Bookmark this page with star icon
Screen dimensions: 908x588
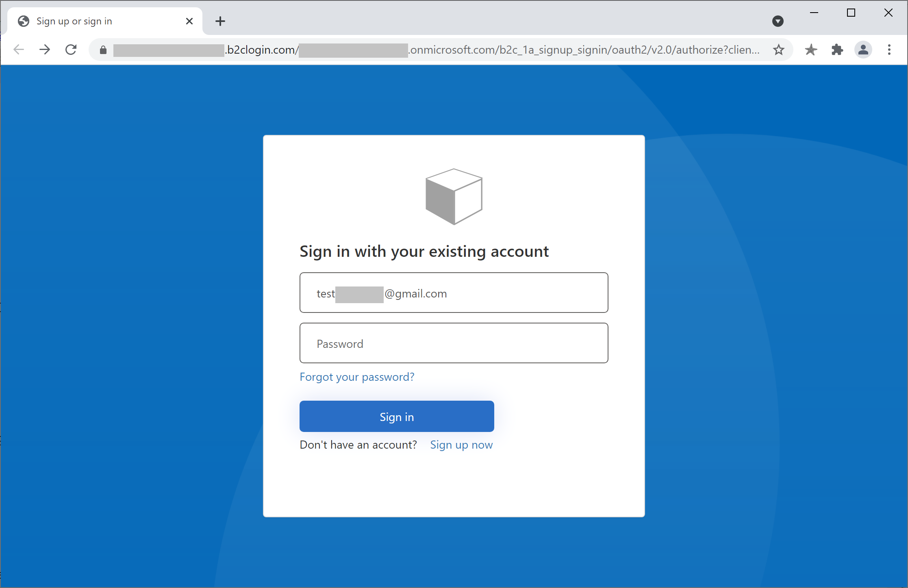[778, 50]
